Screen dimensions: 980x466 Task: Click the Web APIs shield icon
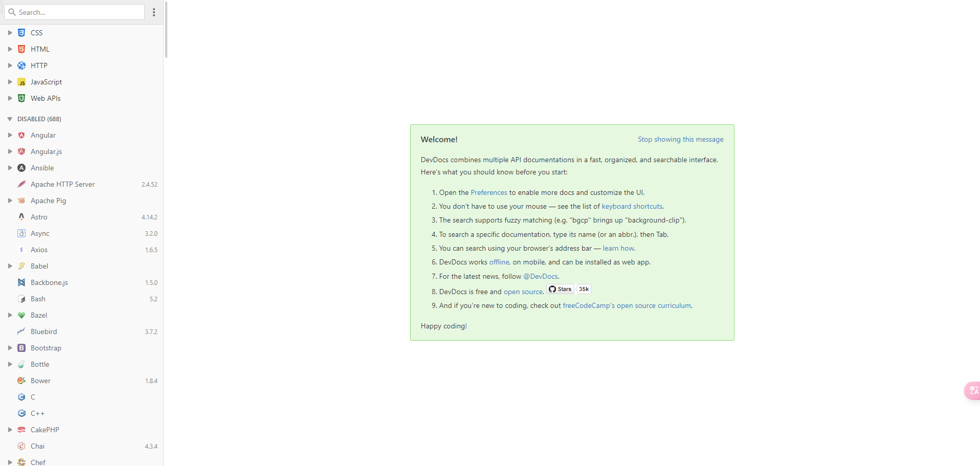tap(21, 98)
